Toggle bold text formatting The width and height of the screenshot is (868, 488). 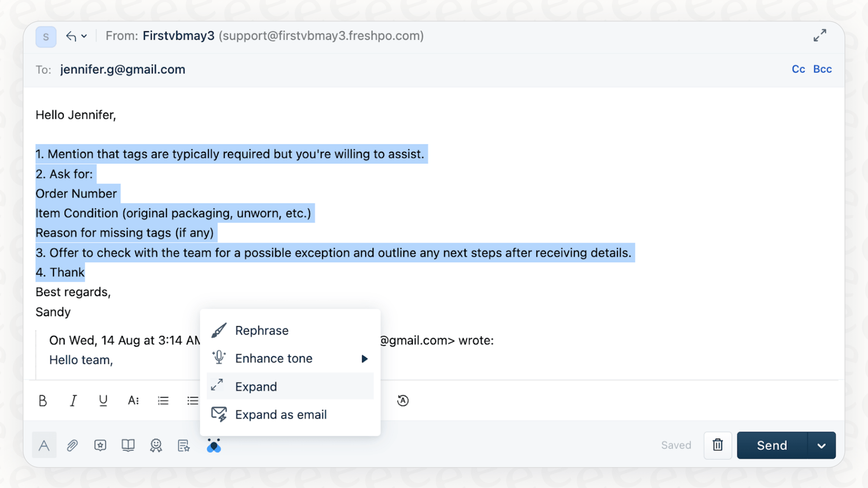43,400
